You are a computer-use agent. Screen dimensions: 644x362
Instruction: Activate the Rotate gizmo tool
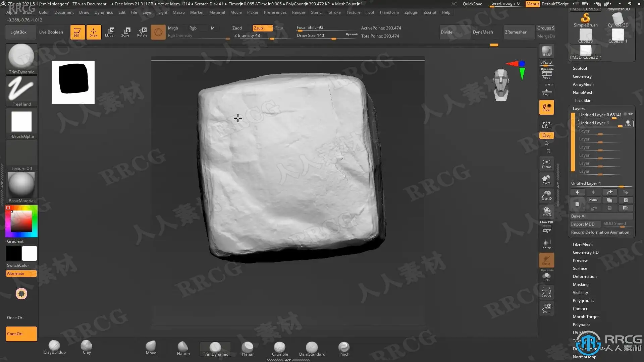[x=142, y=32]
